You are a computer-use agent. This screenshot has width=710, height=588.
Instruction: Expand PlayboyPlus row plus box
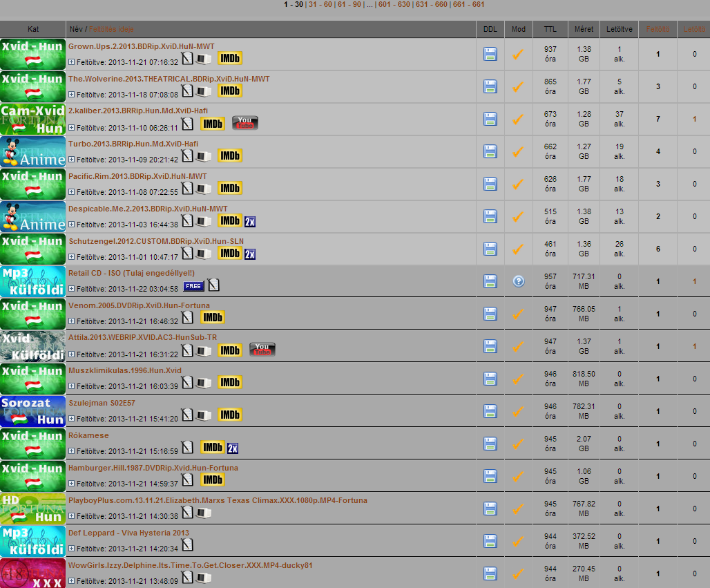coord(72,516)
